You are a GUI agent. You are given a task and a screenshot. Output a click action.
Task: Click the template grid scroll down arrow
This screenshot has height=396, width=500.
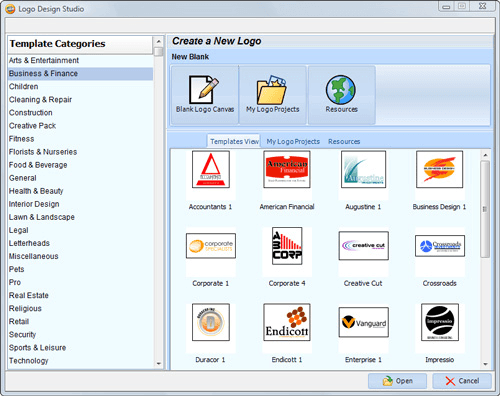click(x=485, y=364)
